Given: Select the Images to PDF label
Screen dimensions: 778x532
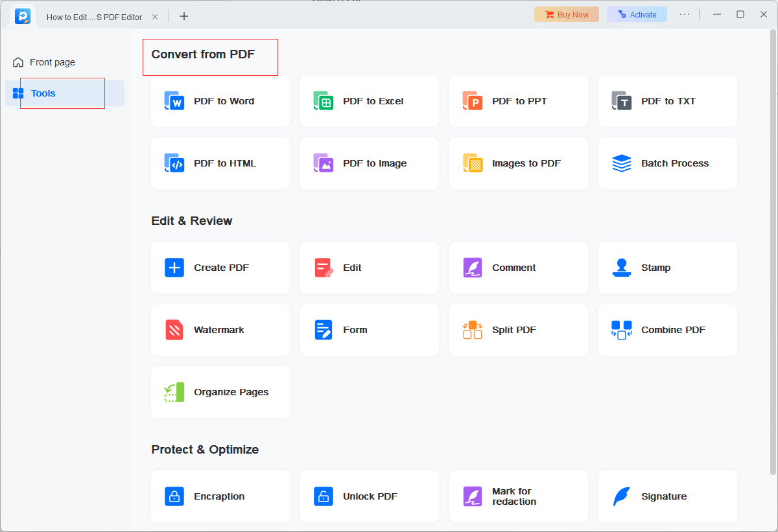Looking at the screenshot, I should point(526,163).
